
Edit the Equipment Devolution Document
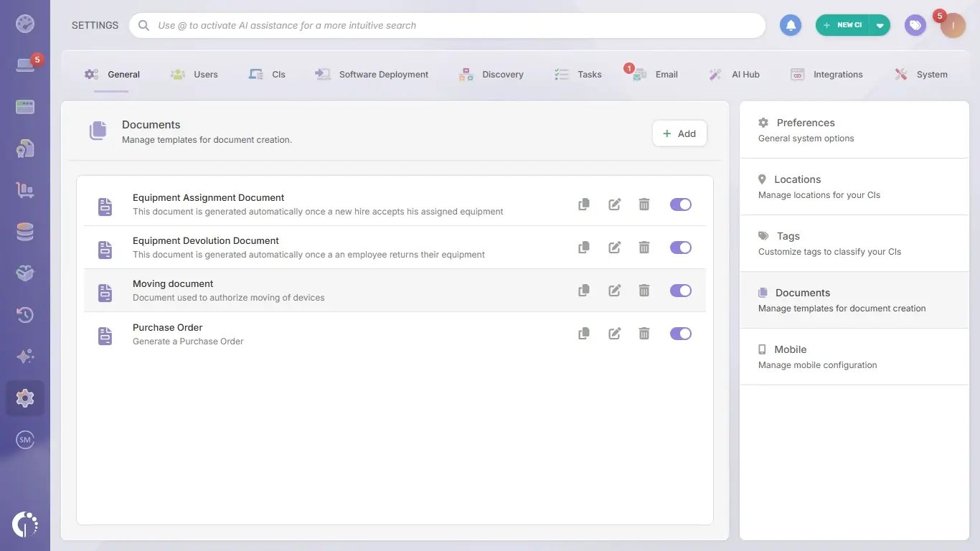(x=614, y=248)
